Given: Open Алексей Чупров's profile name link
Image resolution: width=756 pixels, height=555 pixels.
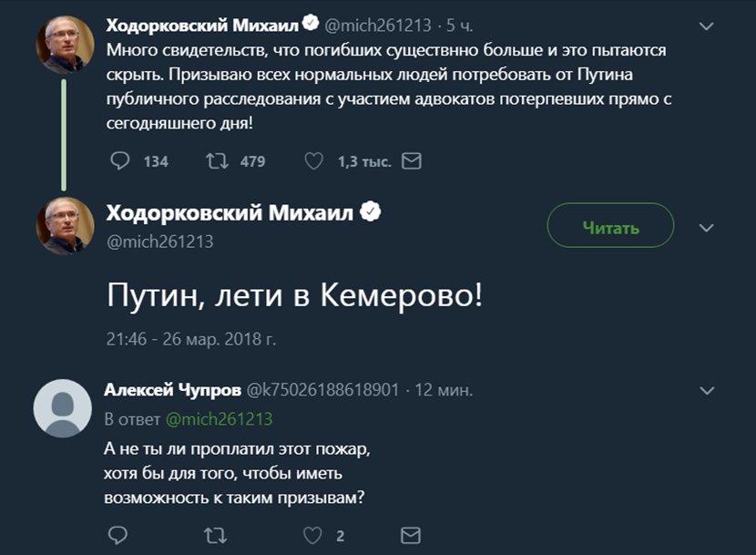Looking at the screenshot, I should (x=173, y=390).
